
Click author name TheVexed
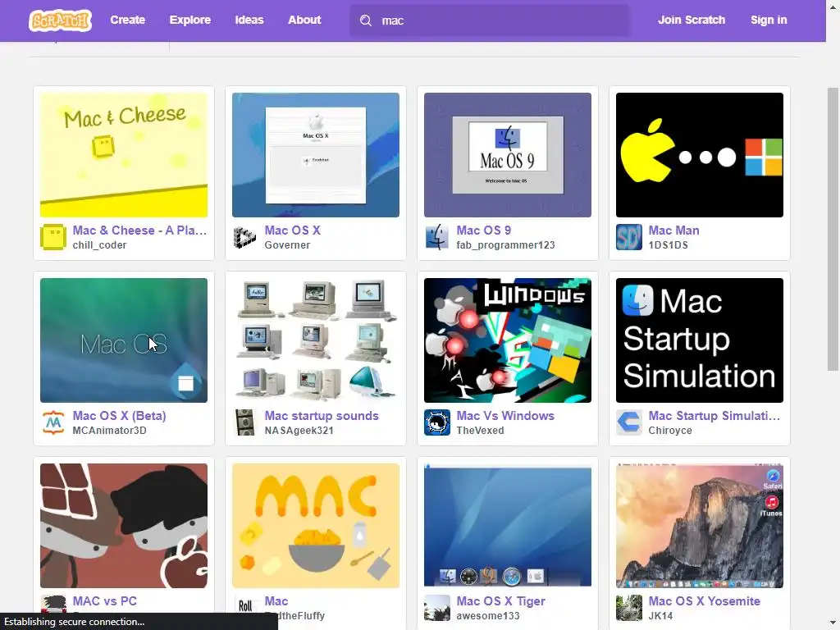(x=480, y=431)
